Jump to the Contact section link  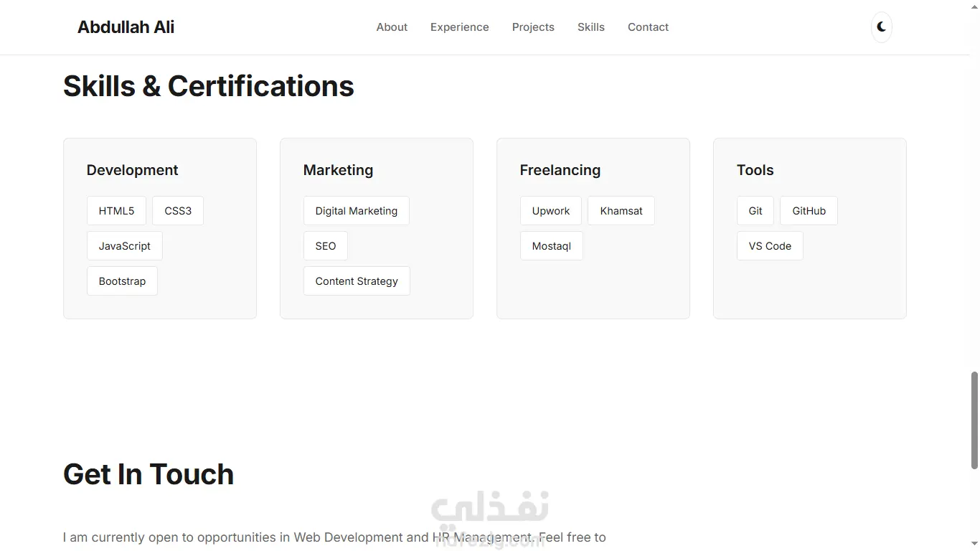648,27
